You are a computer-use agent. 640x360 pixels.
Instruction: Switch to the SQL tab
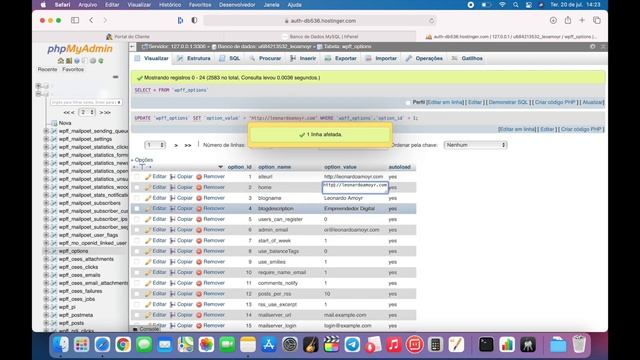click(x=230, y=58)
